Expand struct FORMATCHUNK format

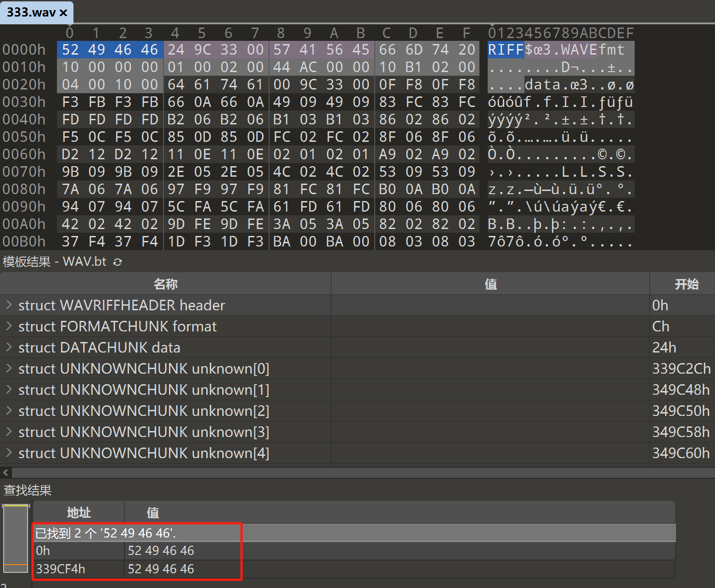point(8,326)
